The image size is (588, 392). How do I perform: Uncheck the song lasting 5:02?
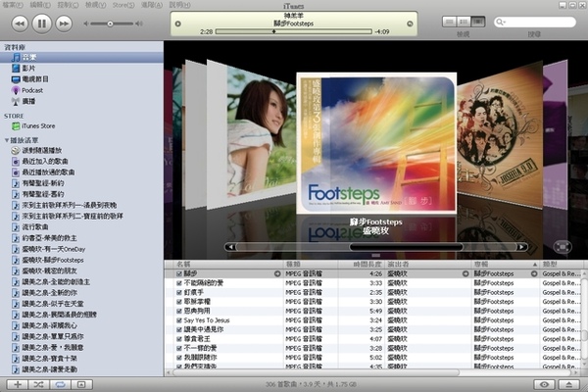(179, 358)
